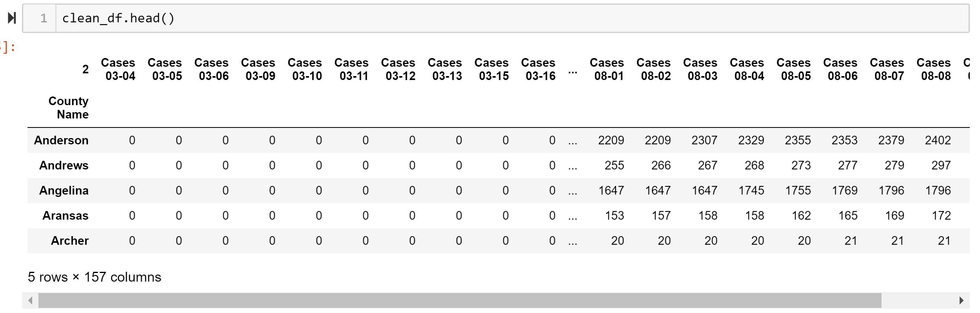Click the 5 rows × 157 columns summary
Screen dimensions: 980x313
click(95, 277)
